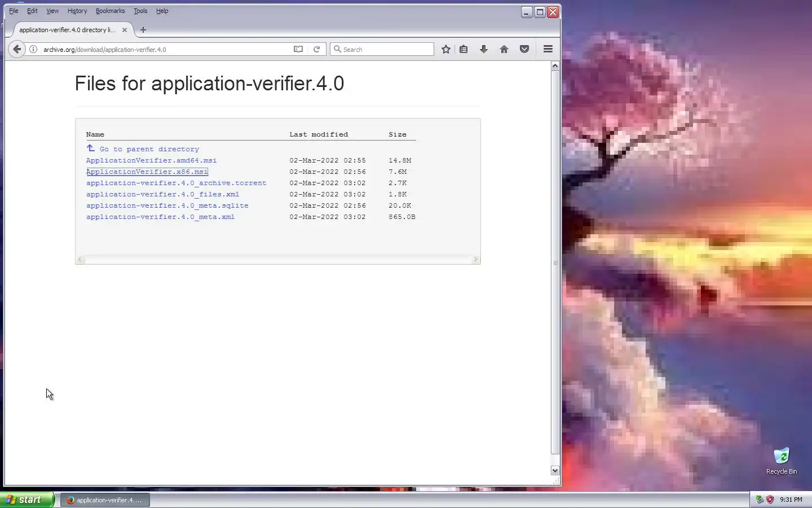Reload the current page
The width and height of the screenshot is (812, 508).
pyautogui.click(x=316, y=49)
